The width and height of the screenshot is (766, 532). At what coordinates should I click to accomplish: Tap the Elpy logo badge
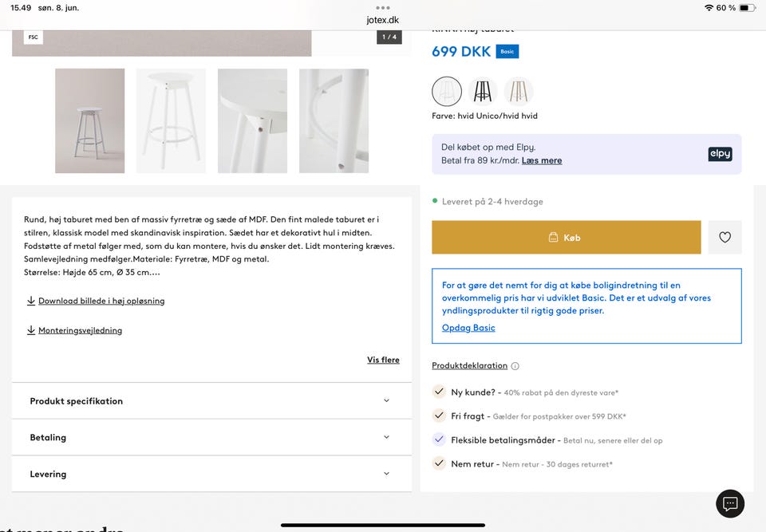(x=720, y=154)
